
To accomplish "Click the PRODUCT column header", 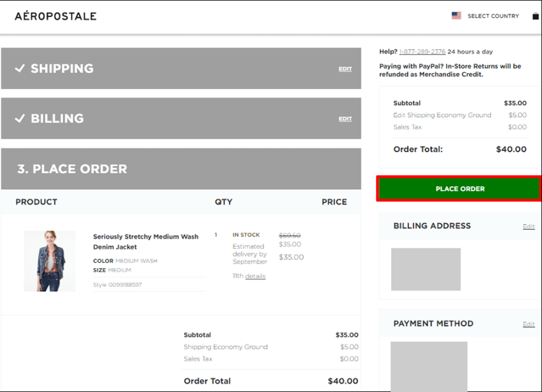I will click(x=36, y=202).
